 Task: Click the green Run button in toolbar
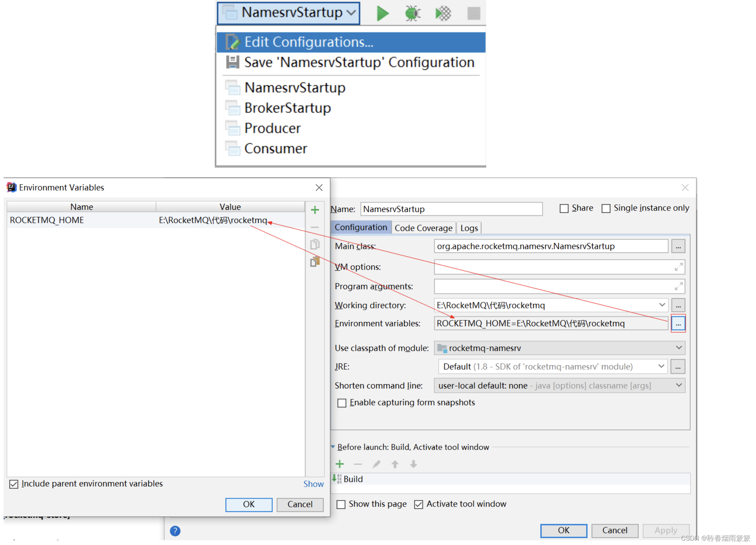coord(382,13)
